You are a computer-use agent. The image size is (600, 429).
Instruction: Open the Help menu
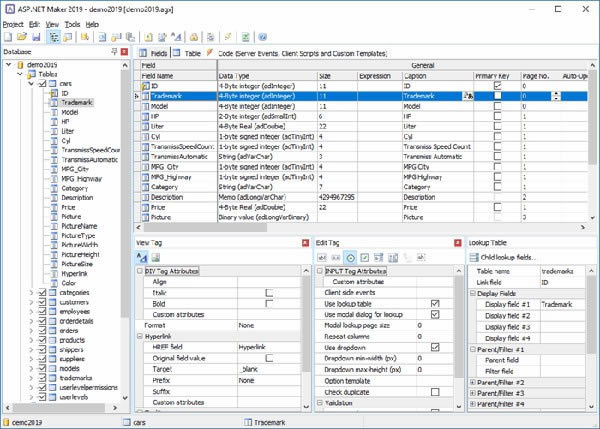pyautogui.click(x=92, y=24)
